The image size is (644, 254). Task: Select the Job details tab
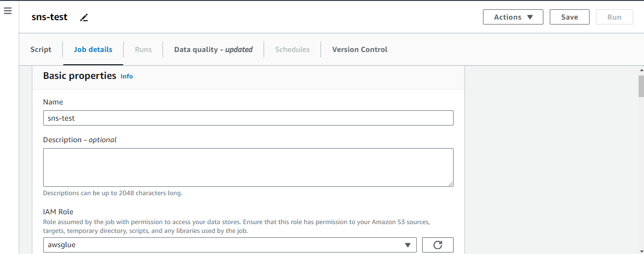(93, 50)
